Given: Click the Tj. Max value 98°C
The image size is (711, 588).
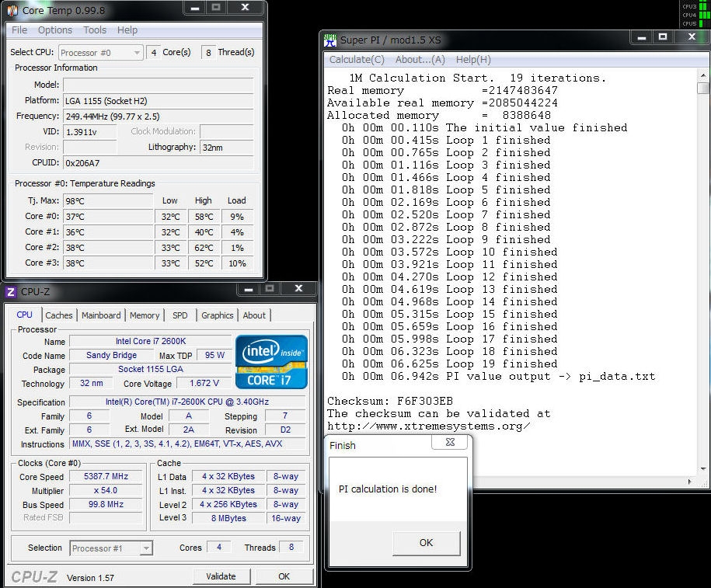Looking at the screenshot, I should 108,201.
